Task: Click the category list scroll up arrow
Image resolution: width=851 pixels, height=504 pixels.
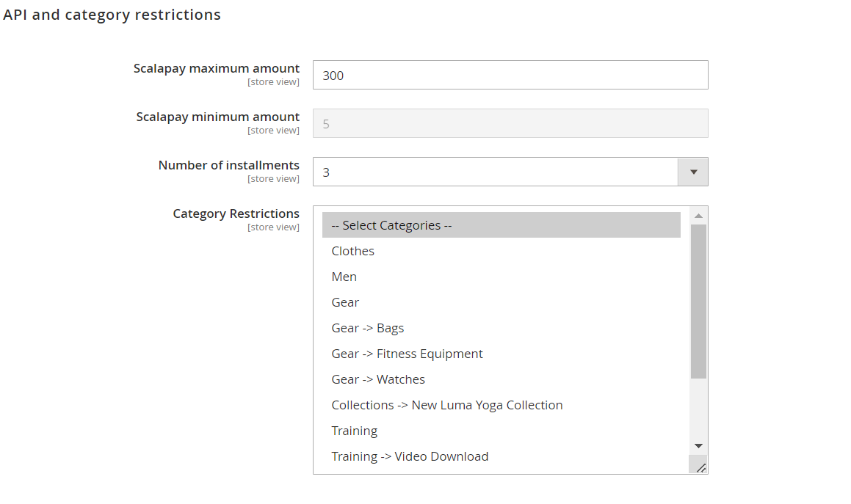Action: [698, 216]
